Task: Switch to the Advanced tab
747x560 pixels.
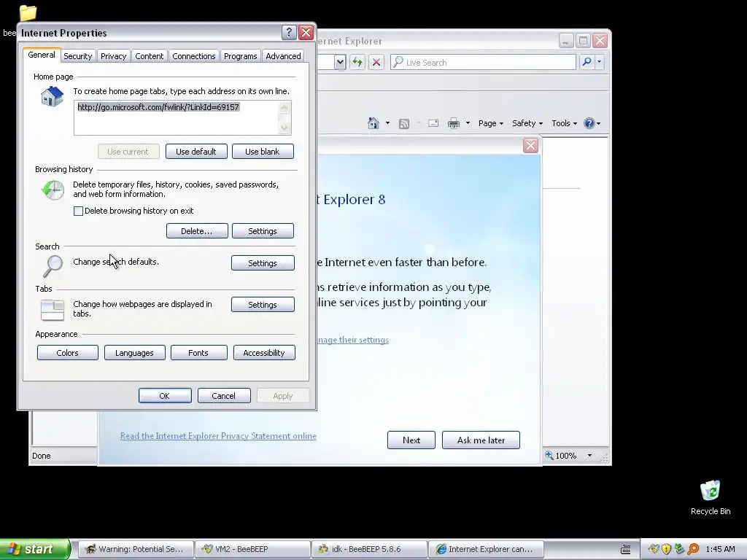Action: 284,56
